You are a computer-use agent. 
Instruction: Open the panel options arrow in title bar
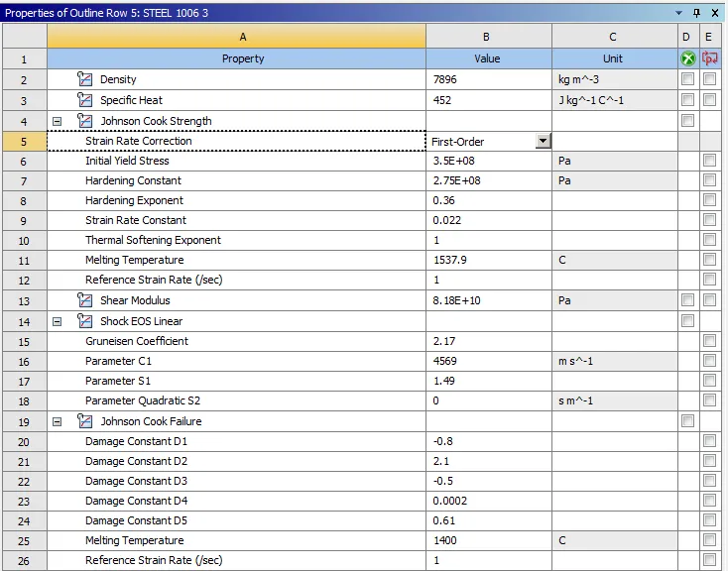pos(678,13)
